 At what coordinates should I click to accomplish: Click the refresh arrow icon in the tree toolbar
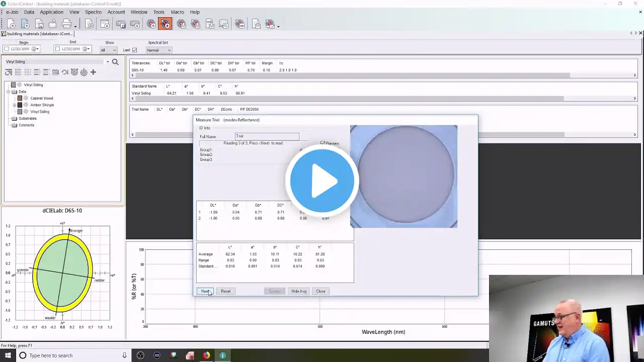(65, 72)
